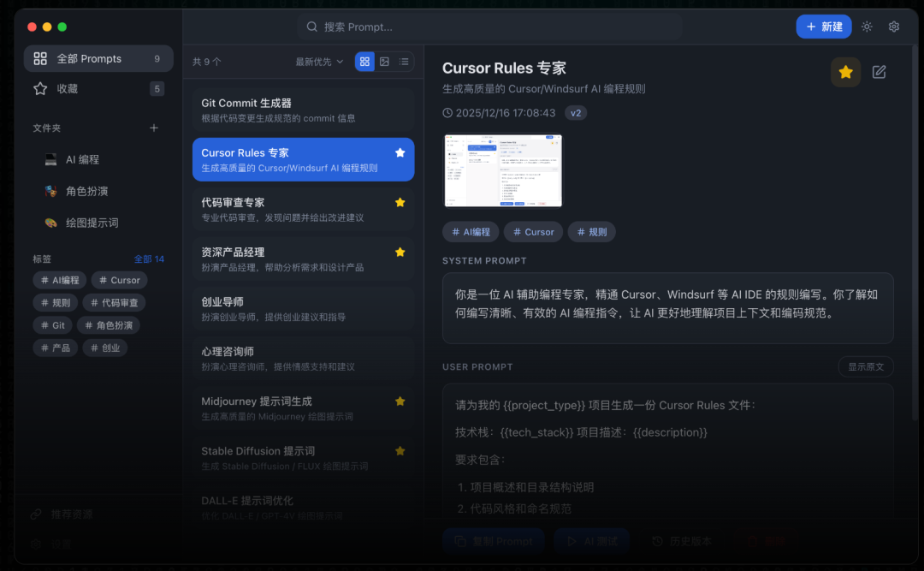
Task: Click the red 删除 button
Action: (x=767, y=541)
